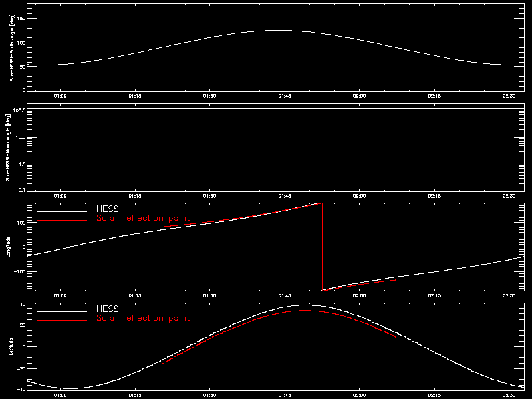Click "02:30" time label under Latitude plot

(509, 395)
